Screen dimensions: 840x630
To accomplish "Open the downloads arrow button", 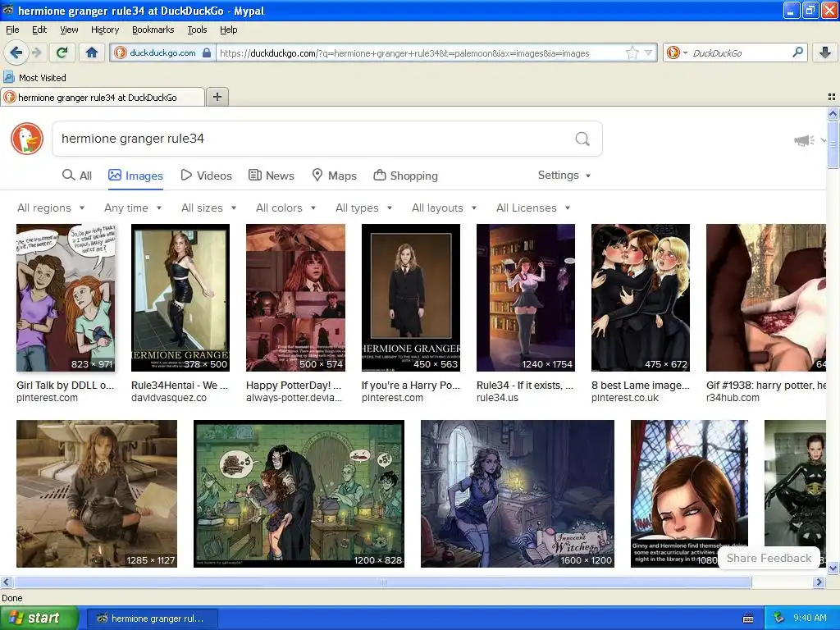I will [825, 52].
